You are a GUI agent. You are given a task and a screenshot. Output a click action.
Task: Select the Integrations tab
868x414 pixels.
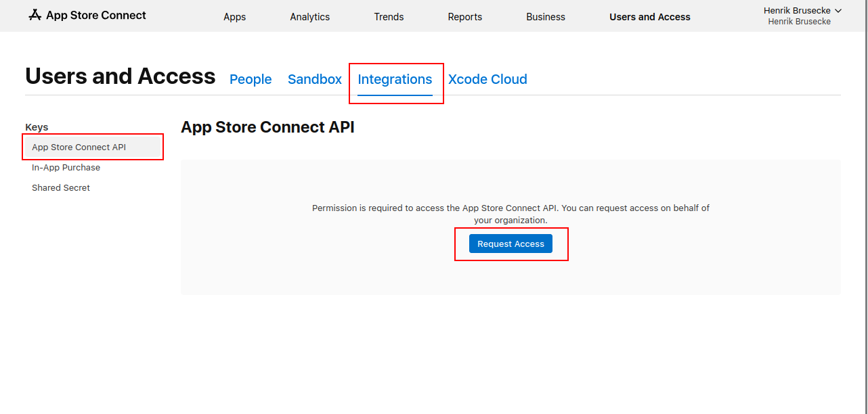point(395,79)
